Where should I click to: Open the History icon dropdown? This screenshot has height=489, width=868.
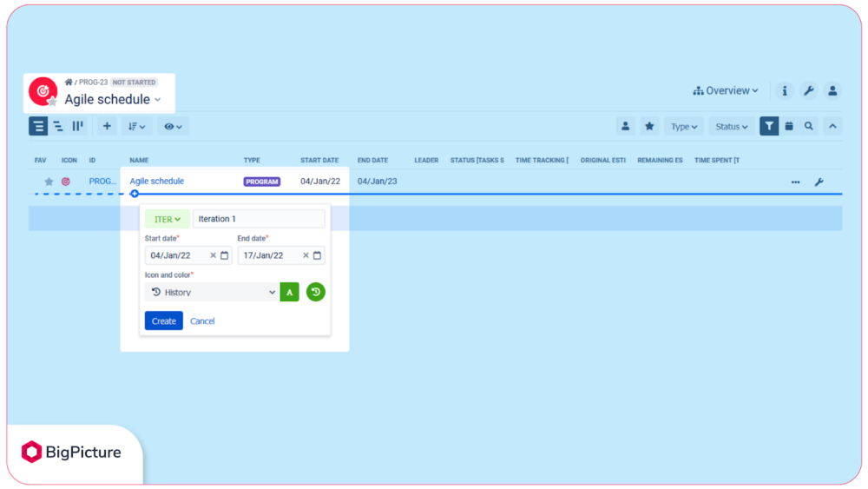211,293
